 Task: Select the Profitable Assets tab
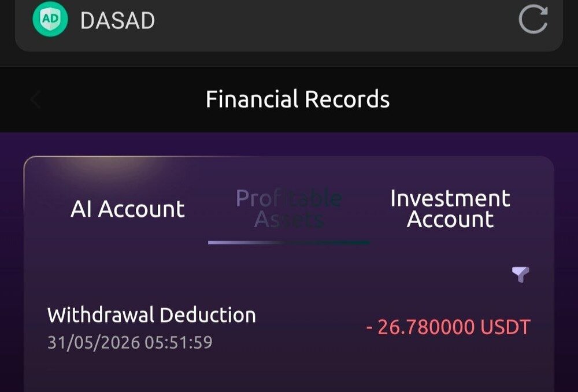point(288,209)
